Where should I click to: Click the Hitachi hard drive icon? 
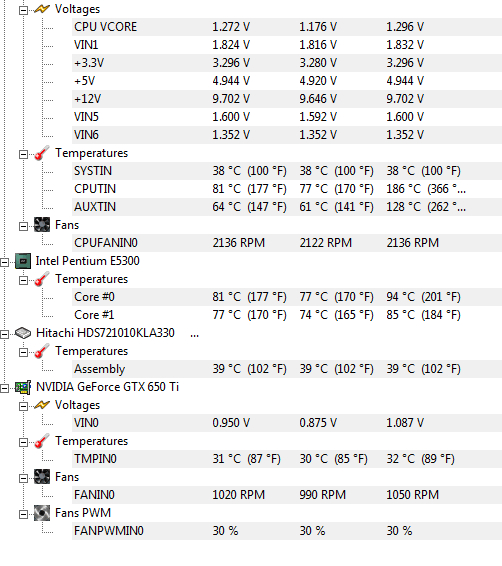[23, 333]
